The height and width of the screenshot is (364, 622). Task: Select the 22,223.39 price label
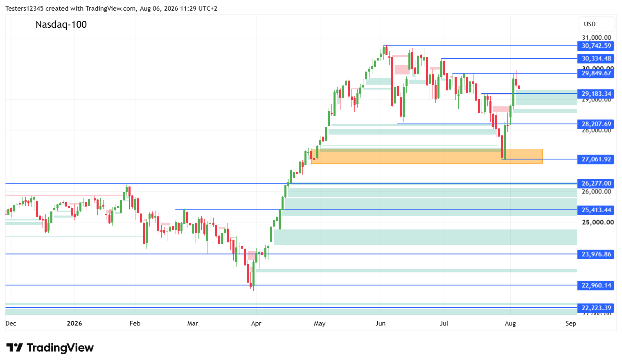[x=596, y=308]
